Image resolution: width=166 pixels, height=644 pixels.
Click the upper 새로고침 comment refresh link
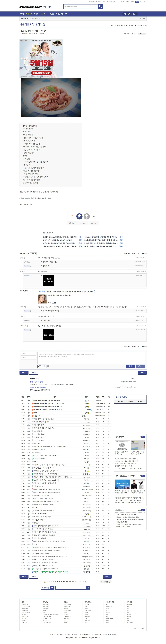pyautogui.click(x=144, y=254)
